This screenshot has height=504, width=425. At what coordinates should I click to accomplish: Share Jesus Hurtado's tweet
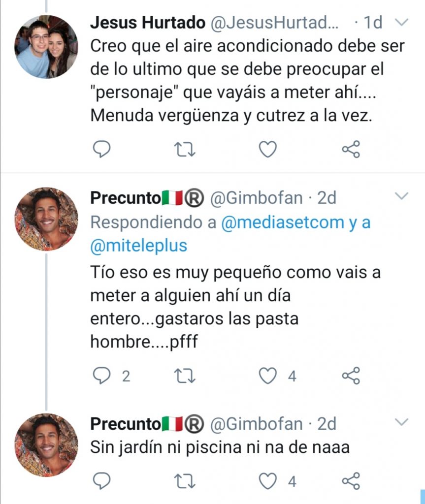point(351,149)
